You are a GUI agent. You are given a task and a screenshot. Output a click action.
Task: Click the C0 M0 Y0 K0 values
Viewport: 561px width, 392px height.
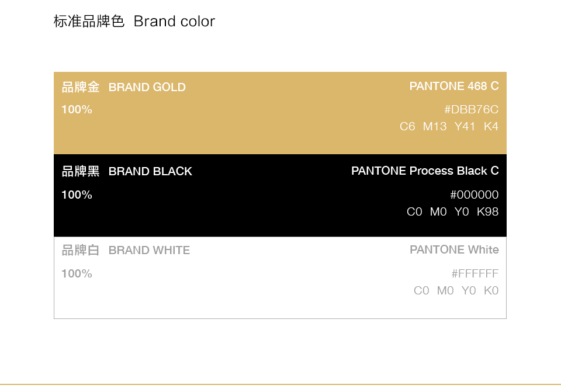tap(456, 291)
